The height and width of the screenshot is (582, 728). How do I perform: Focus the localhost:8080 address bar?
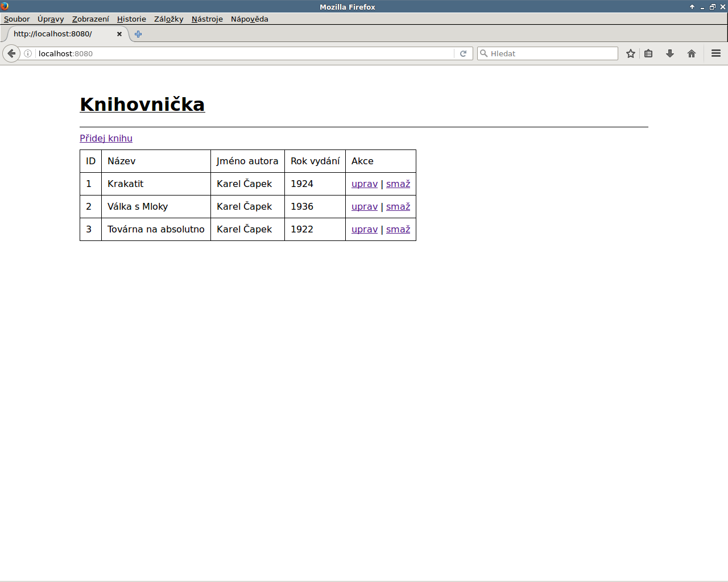245,53
